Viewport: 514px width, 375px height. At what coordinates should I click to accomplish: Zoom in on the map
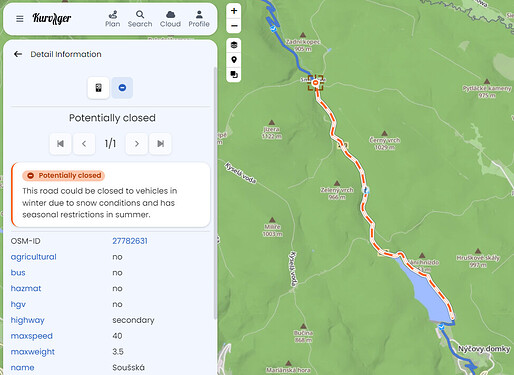(x=234, y=11)
